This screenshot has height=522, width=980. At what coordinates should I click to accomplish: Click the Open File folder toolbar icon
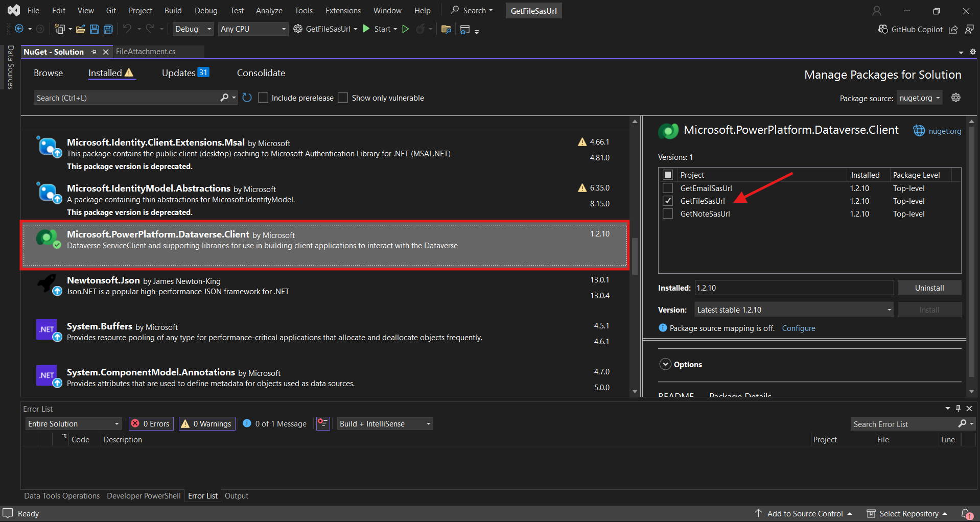point(80,29)
